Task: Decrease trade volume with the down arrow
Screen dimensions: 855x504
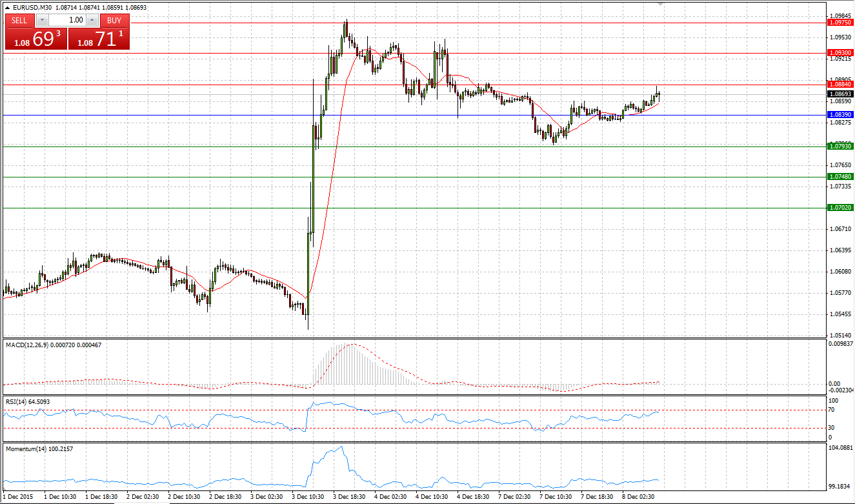Action: [42, 20]
